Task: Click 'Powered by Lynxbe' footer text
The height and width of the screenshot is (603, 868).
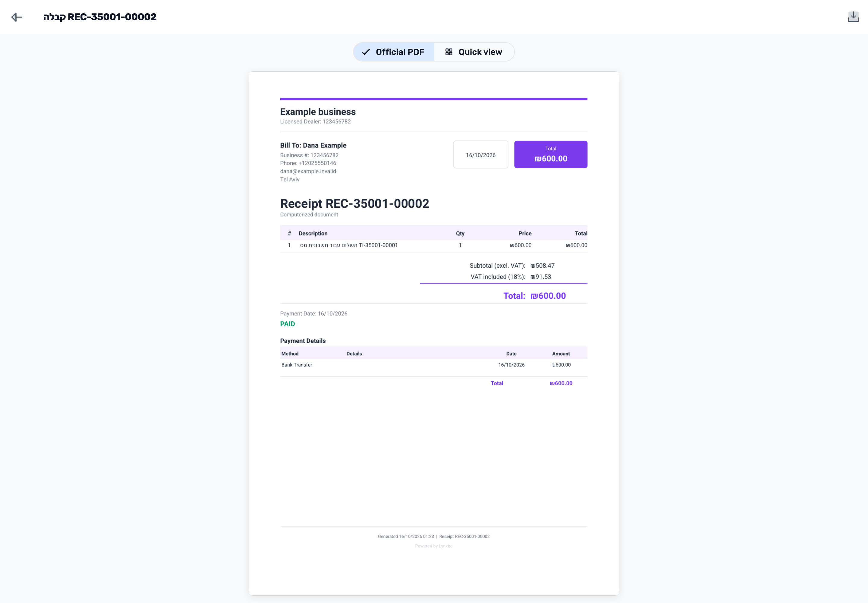Action: 434,546
